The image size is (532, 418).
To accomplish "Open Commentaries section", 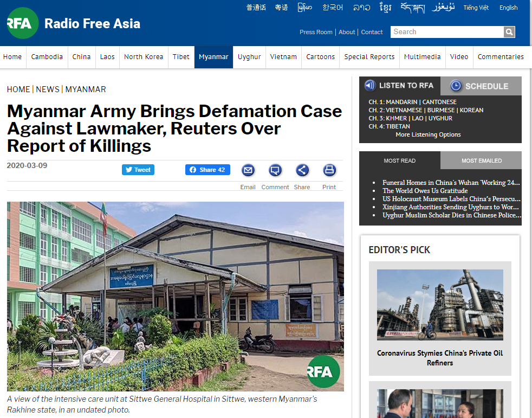I will click(501, 57).
